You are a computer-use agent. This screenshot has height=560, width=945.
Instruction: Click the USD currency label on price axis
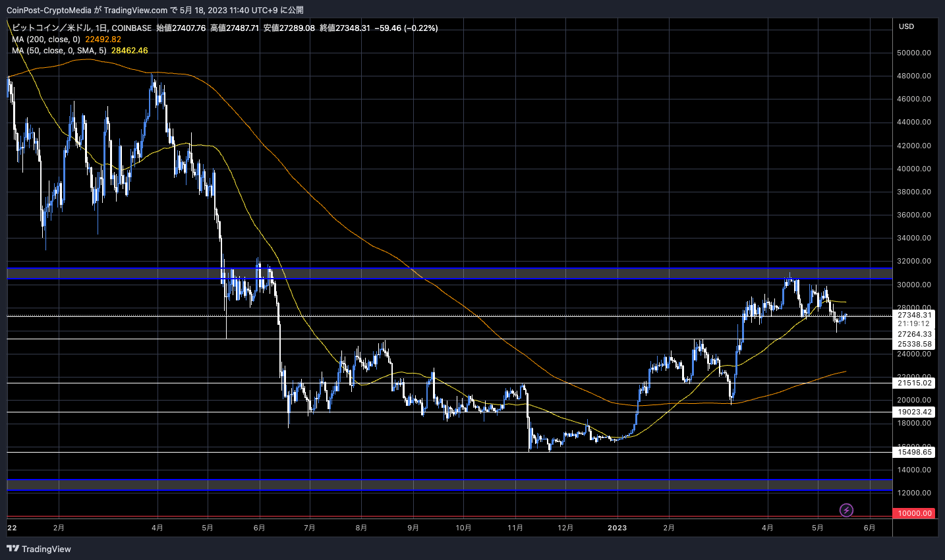coord(907,26)
